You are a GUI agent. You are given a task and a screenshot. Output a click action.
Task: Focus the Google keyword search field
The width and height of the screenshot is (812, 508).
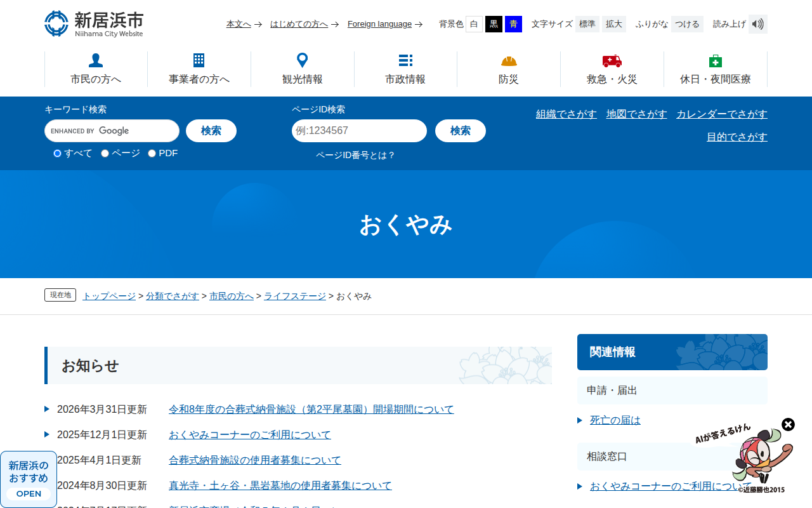coord(112,131)
